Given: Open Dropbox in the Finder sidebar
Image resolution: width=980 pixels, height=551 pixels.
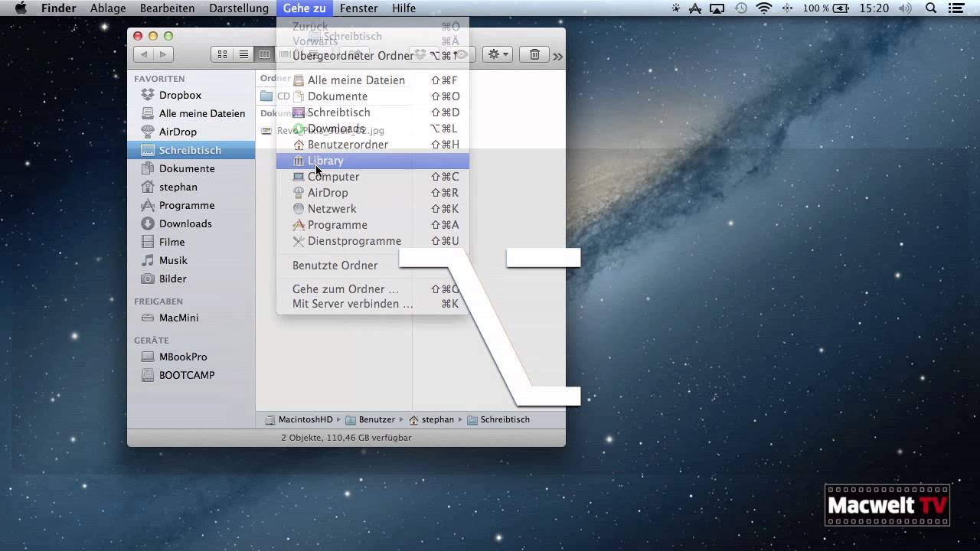Looking at the screenshot, I should coord(180,95).
